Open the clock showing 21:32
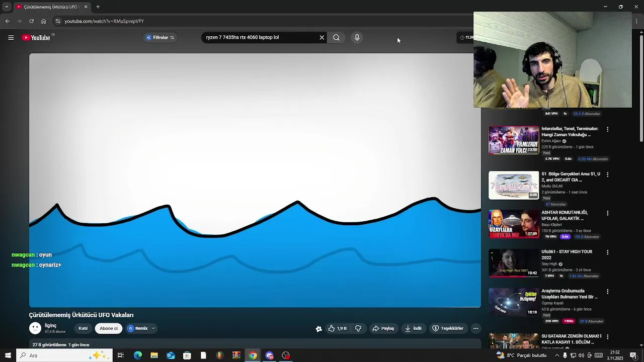The image size is (644, 362). pos(615,355)
